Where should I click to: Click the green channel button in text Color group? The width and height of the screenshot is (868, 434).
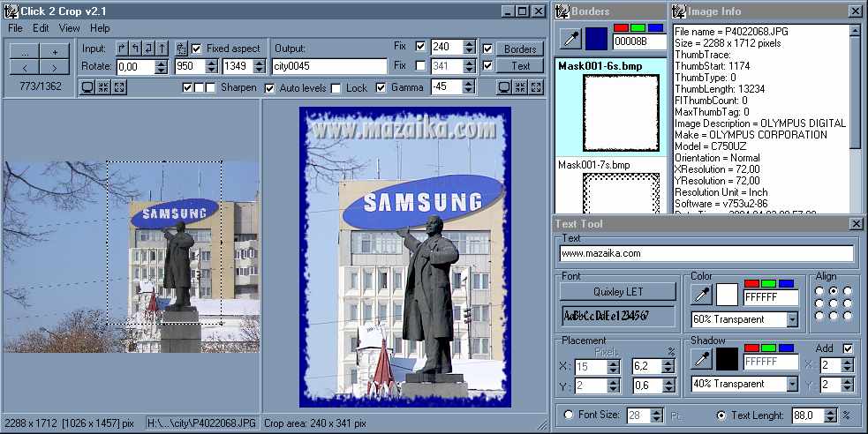[x=769, y=284]
